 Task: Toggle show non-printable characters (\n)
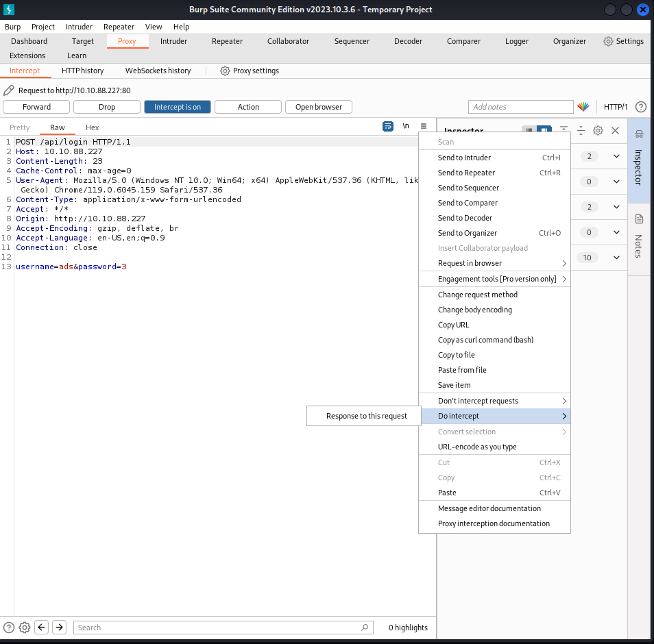click(x=406, y=126)
